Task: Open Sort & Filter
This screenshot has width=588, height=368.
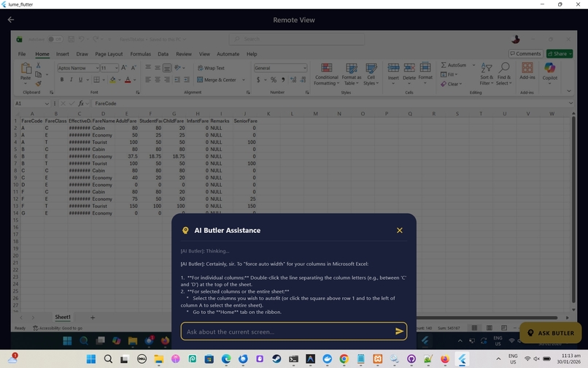Action: [487, 74]
